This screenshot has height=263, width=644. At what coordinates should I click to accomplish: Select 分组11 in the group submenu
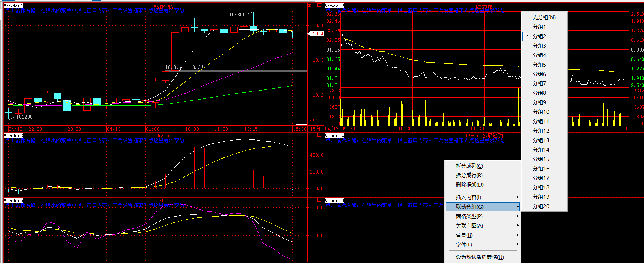544,121
